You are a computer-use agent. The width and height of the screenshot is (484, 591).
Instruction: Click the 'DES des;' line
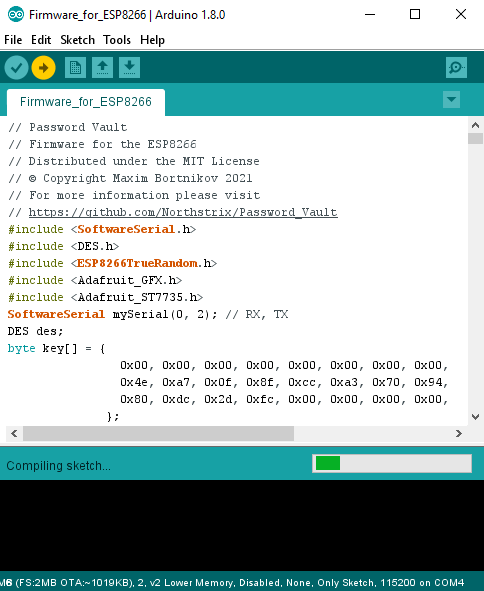[x=35, y=331]
